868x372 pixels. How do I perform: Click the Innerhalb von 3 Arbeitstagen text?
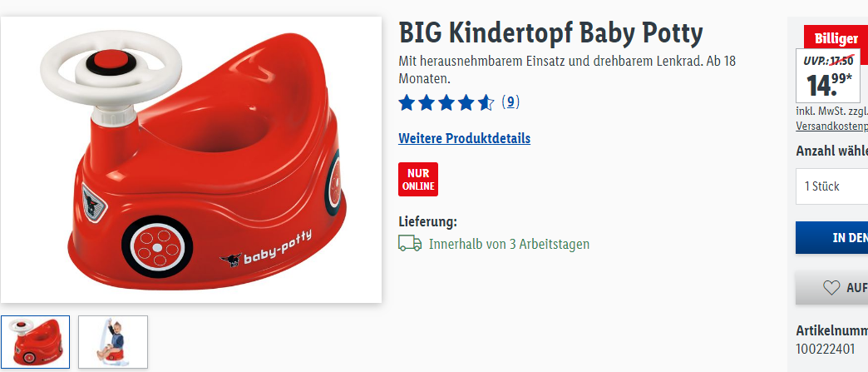coord(510,244)
